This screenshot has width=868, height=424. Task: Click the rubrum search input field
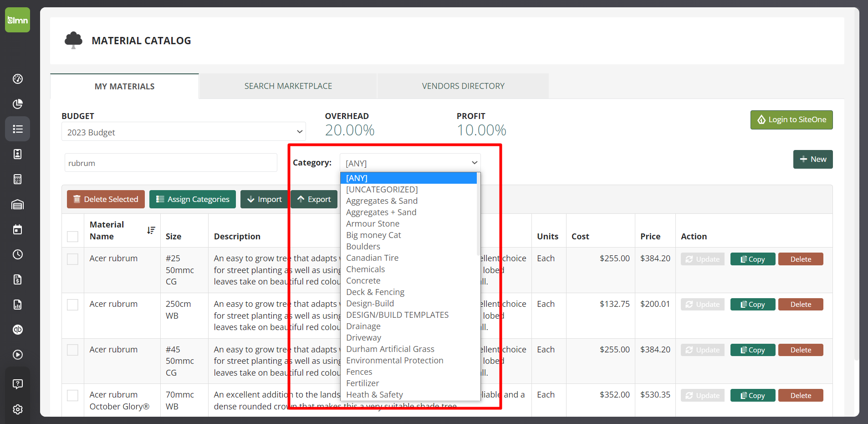pyautogui.click(x=171, y=163)
